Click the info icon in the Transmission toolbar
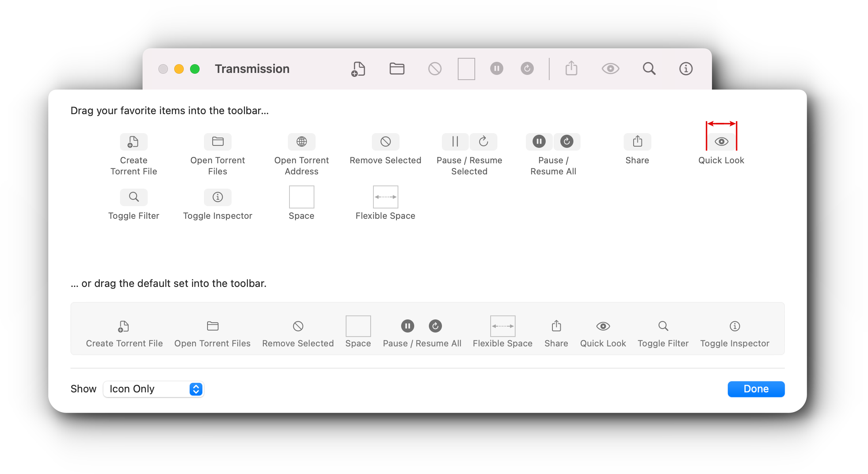 pos(685,68)
